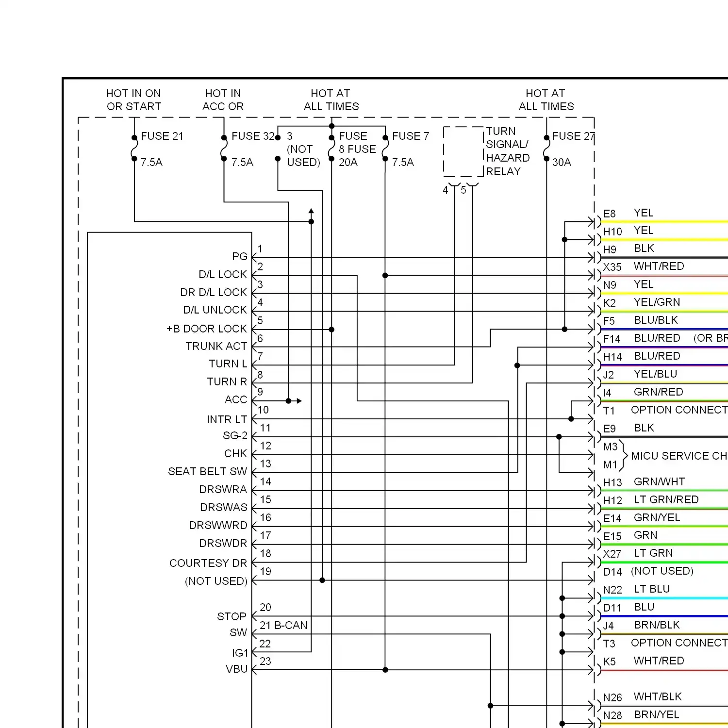This screenshot has height=728, width=728.
Task: Click connector N22 LT BLU label
Action: [x=636, y=590]
